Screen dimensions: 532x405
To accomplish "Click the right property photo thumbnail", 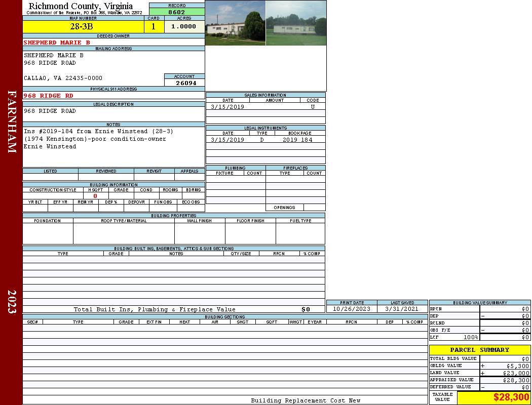I will tap(296, 23).
